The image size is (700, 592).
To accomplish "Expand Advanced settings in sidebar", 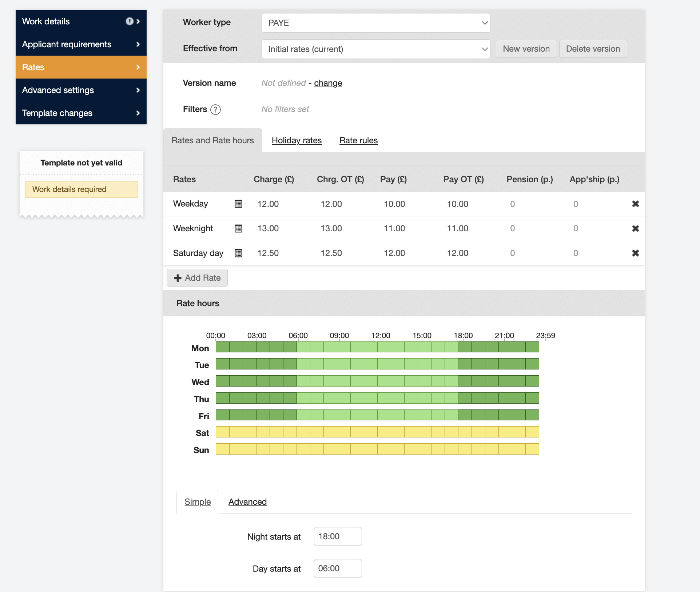I will tap(81, 90).
